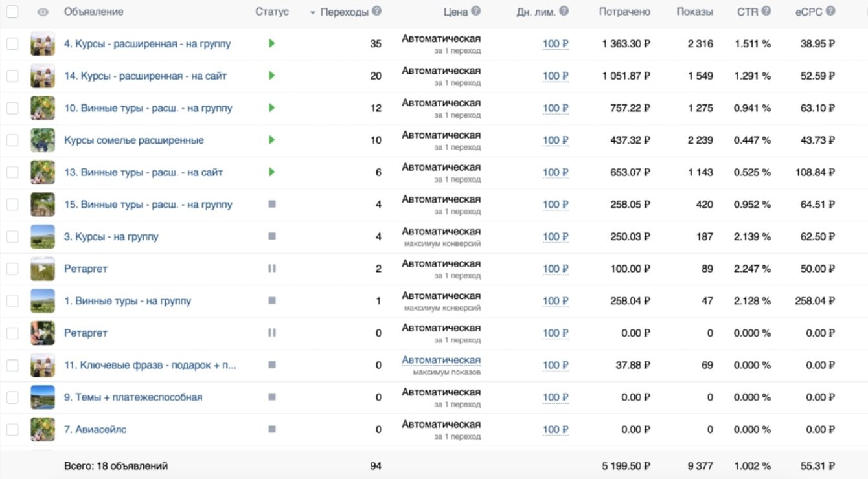Screen dimensions: 868x479
Task: Click the question mark beside Цена header
Action: pyautogui.click(x=476, y=11)
